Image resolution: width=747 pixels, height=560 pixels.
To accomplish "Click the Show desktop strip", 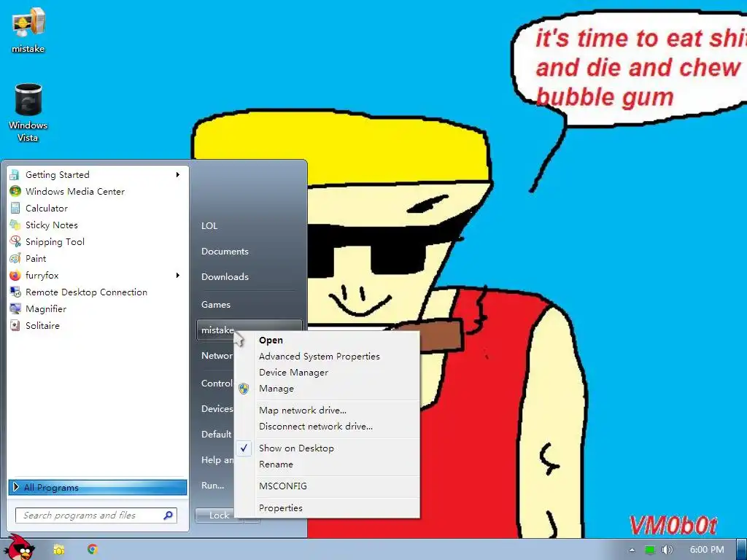I will pyautogui.click(x=741, y=550).
